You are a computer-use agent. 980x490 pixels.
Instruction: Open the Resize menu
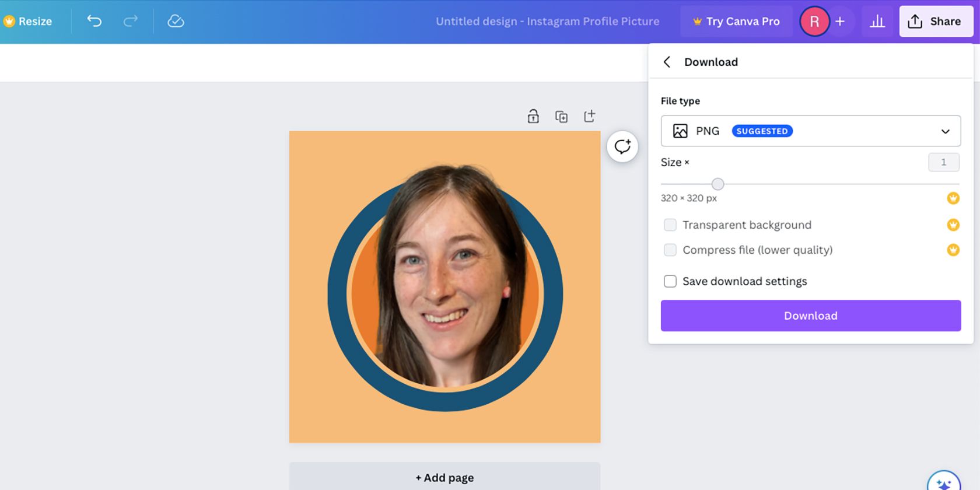pyautogui.click(x=28, y=22)
